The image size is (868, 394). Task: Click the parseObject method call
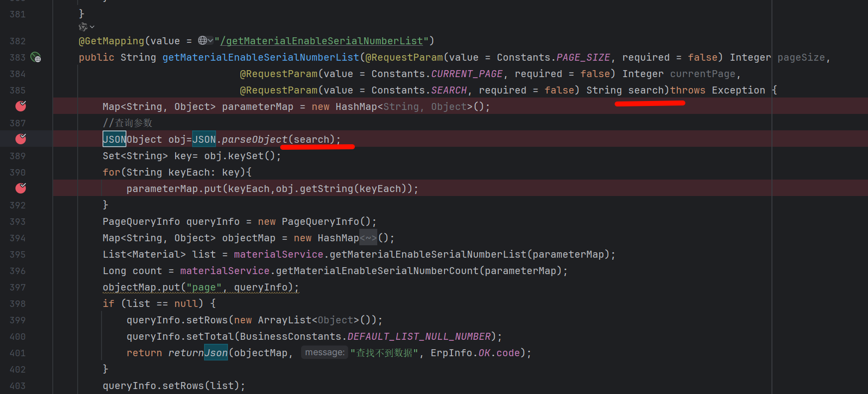click(254, 140)
